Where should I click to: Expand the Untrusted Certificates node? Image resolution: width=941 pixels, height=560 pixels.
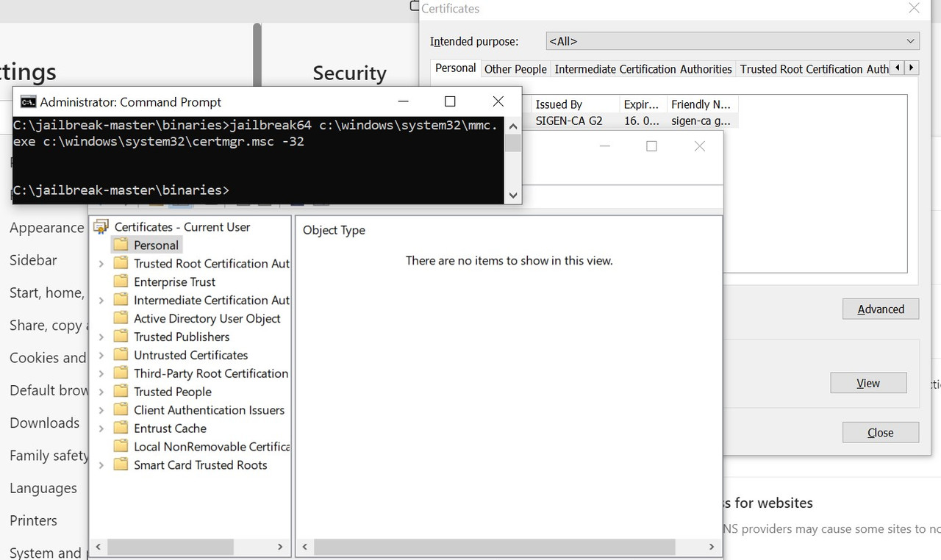pyautogui.click(x=101, y=356)
